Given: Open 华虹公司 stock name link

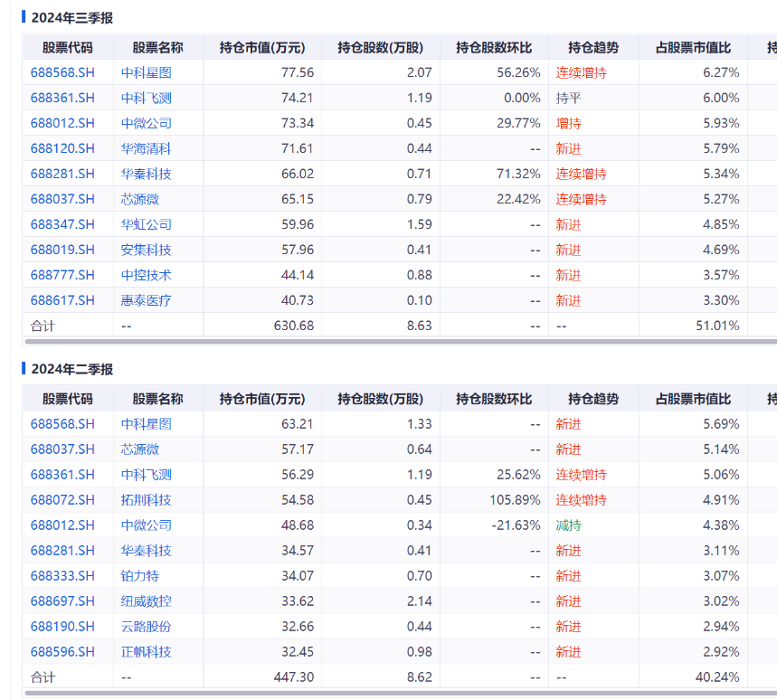Looking at the screenshot, I should [147, 224].
